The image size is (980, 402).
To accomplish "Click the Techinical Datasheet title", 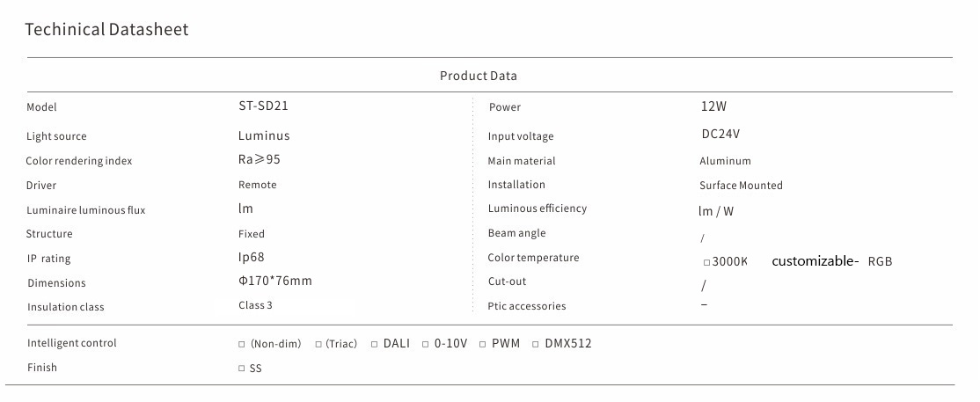I will click(106, 30).
